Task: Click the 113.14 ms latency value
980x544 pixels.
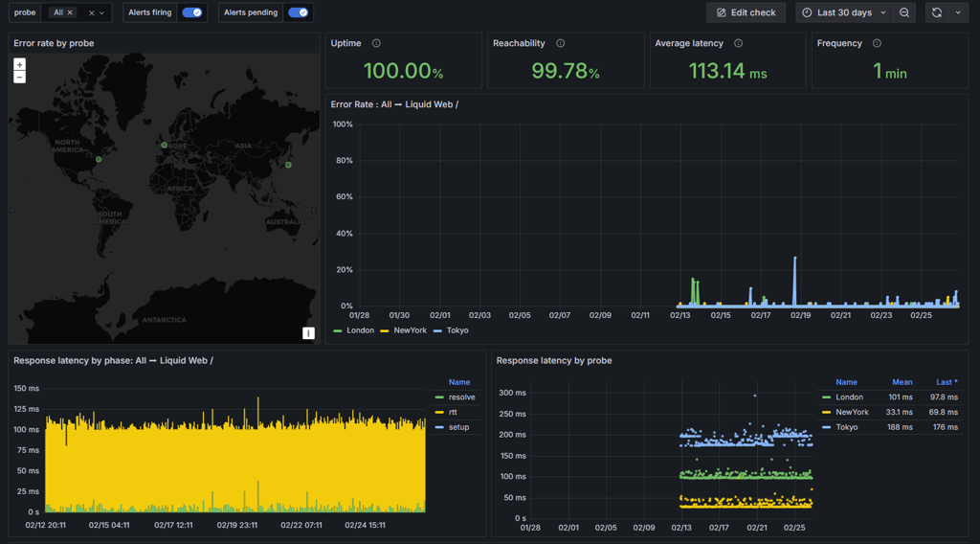Action: [727, 71]
